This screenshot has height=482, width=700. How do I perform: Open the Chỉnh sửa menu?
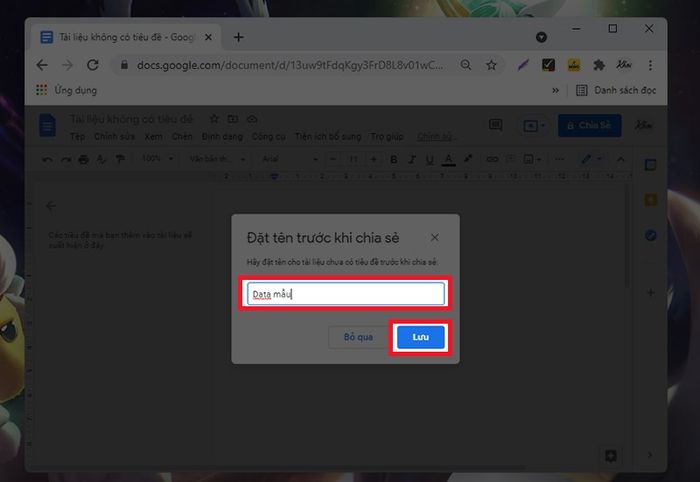pyautogui.click(x=114, y=137)
